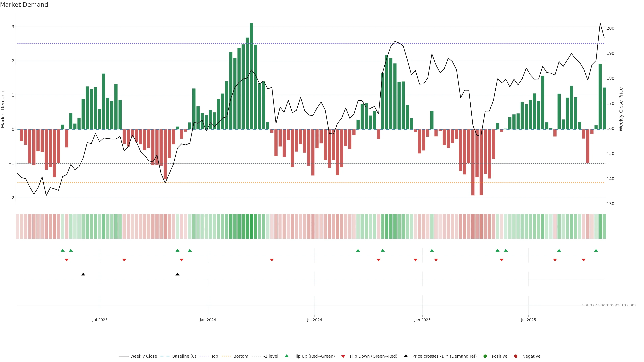Click the green Positive circle legend icon
The image size is (644, 362).
point(485,356)
